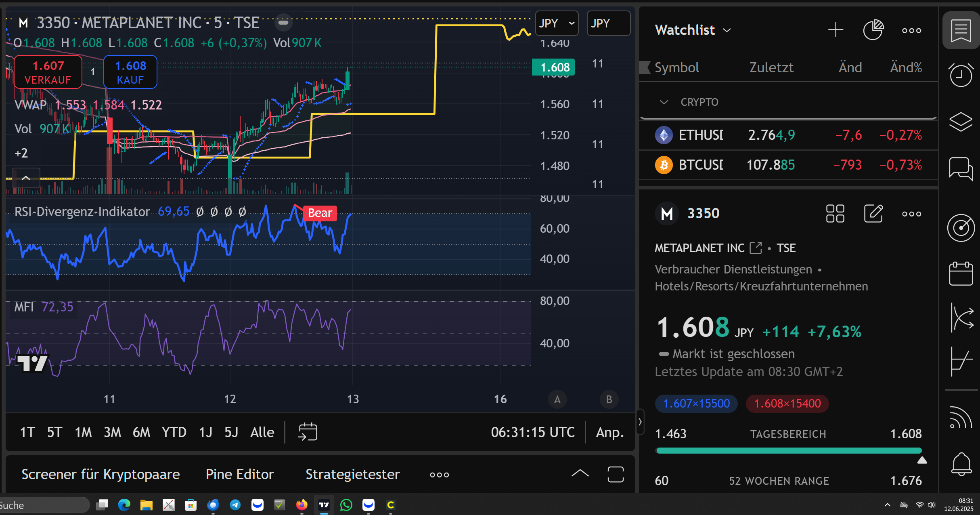Select the YTD time range
Viewport: 980px width, 515px height.
coord(174,432)
